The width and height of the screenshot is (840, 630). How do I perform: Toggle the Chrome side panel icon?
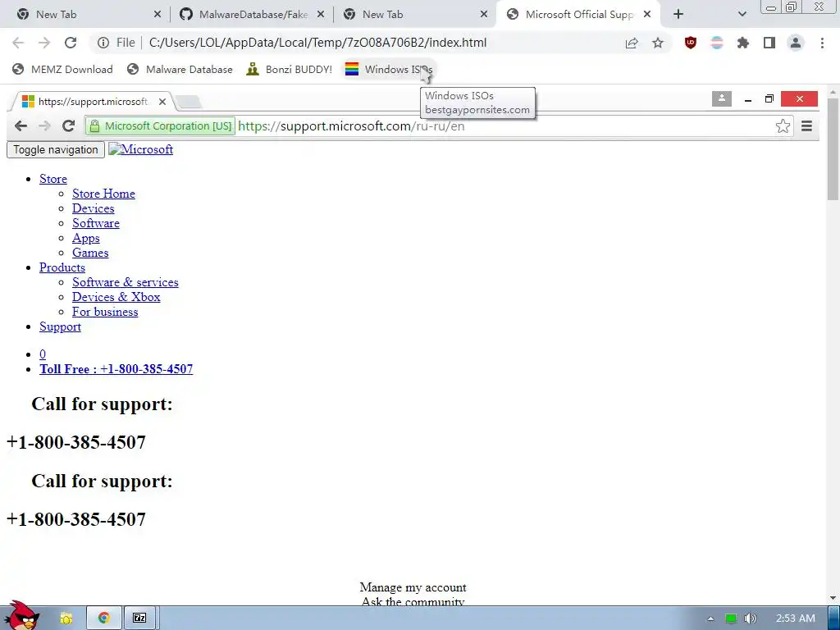tap(769, 43)
